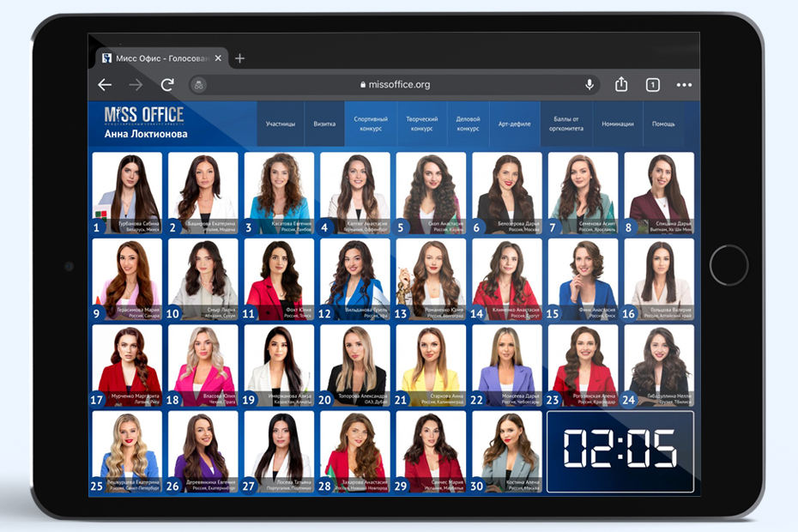Open the share sheet icon
The height and width of the screenshot is (532, 798).
click(621, 84)
